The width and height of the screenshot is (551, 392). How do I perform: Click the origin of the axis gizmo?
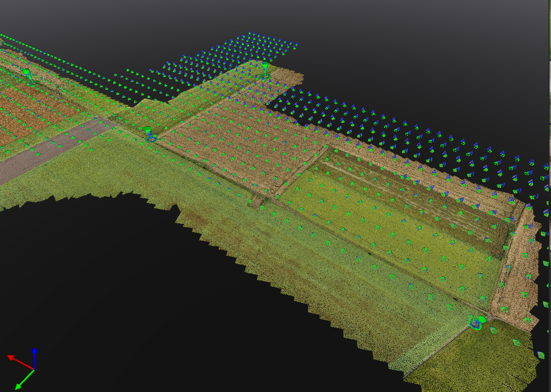(x=34, y=369)
